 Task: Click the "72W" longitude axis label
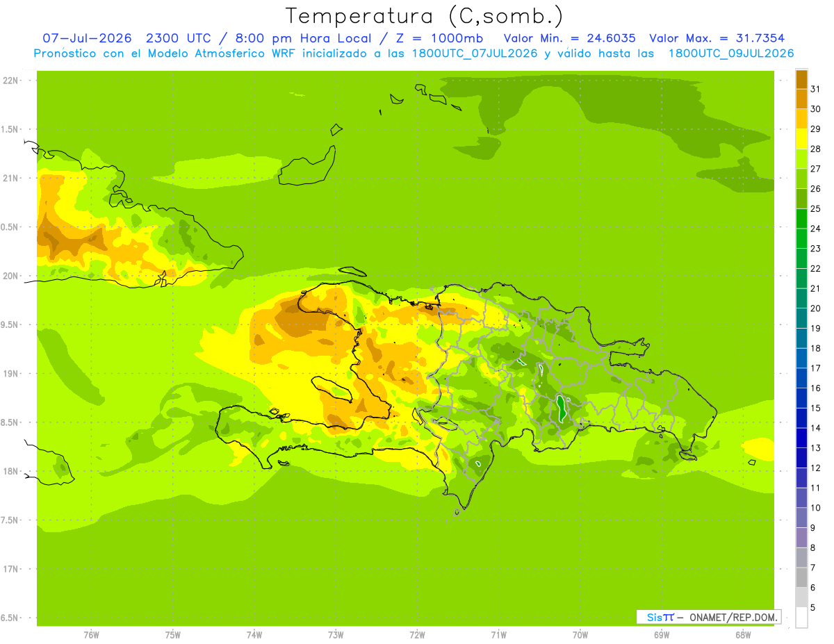417,635
